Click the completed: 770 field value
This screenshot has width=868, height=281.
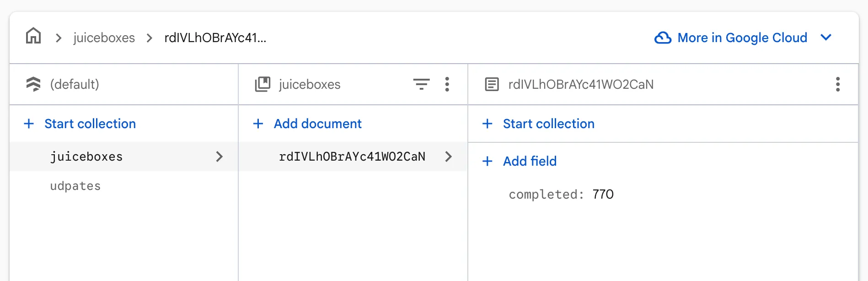tap(561, 194)
